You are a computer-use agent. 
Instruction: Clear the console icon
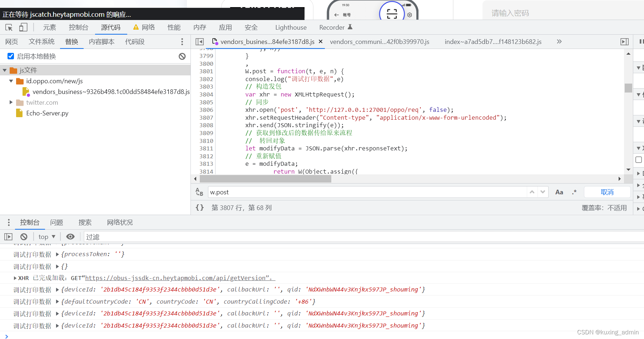point(24,237)
